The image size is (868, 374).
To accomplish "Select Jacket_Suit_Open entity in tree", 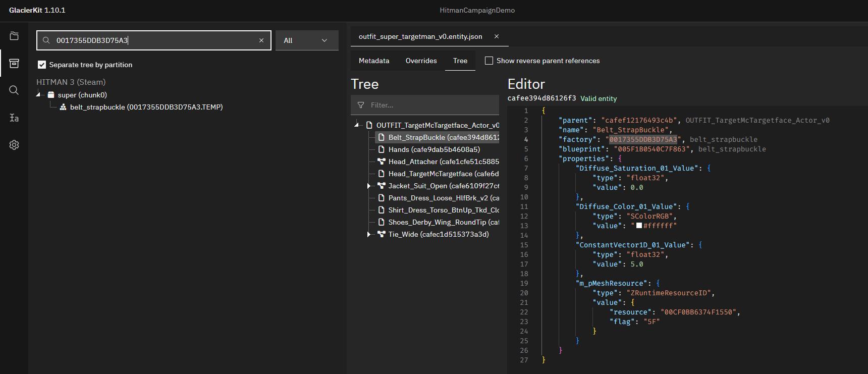I will [x=444, y=186].
